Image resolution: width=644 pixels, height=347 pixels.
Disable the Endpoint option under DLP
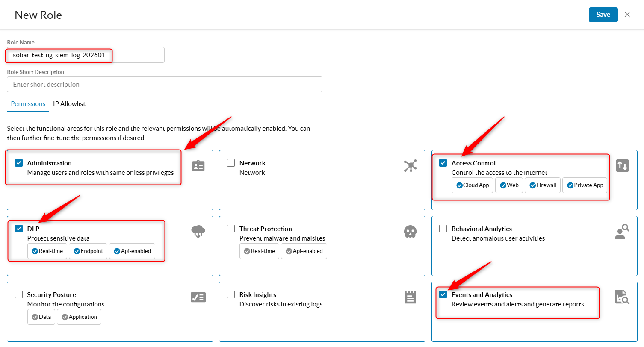coord(88,251)
